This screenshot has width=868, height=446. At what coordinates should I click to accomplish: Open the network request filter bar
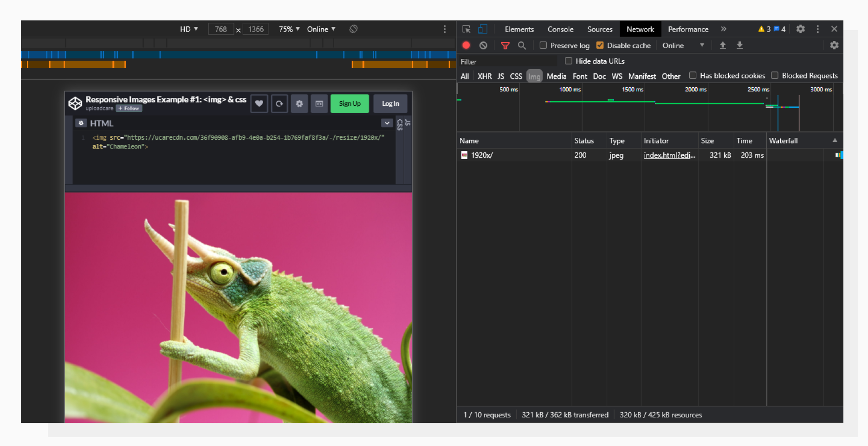[505, 45]
